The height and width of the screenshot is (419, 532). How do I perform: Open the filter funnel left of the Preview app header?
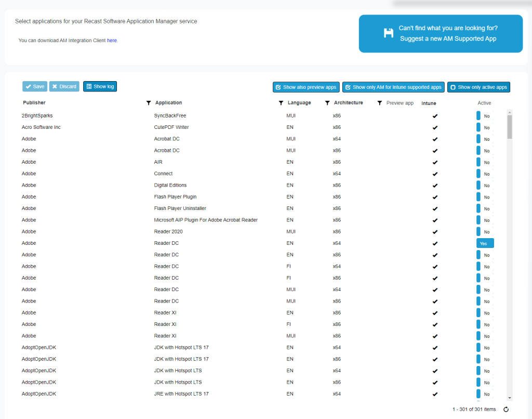(380, 103)
